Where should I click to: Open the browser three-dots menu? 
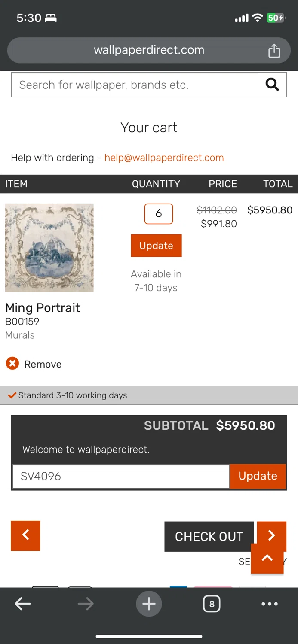tap(270, 604)
